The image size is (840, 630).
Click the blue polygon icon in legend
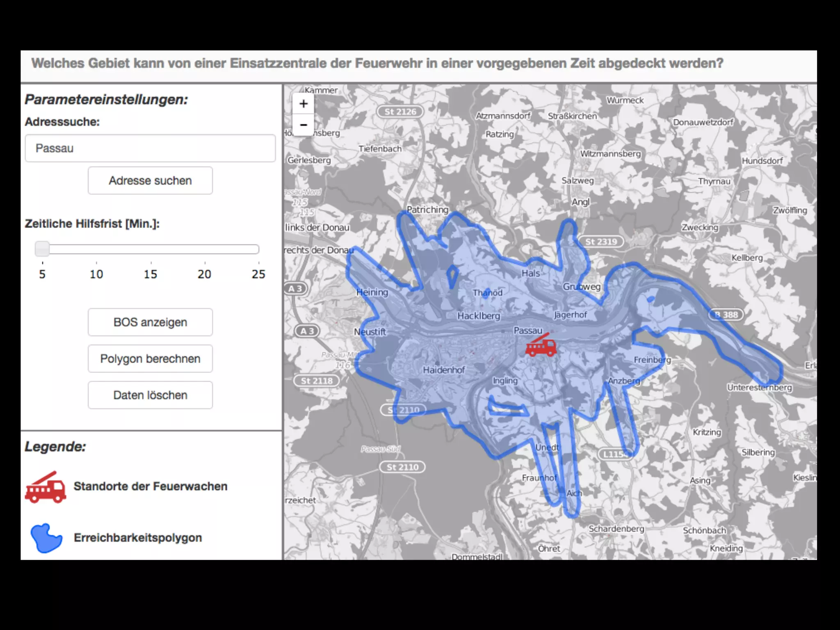46,538
